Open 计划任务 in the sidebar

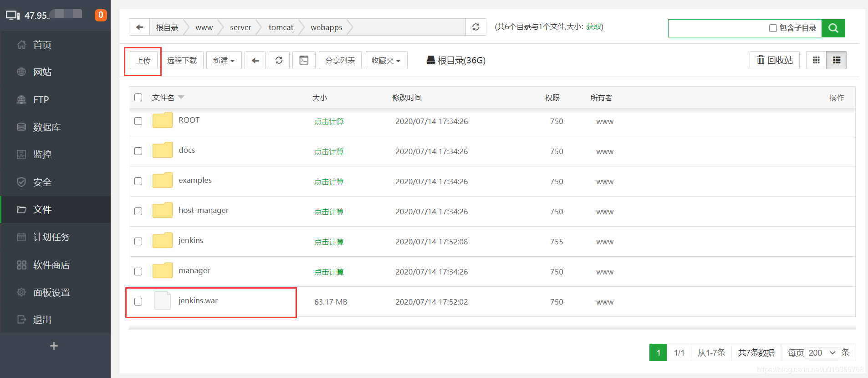(55, 237)
